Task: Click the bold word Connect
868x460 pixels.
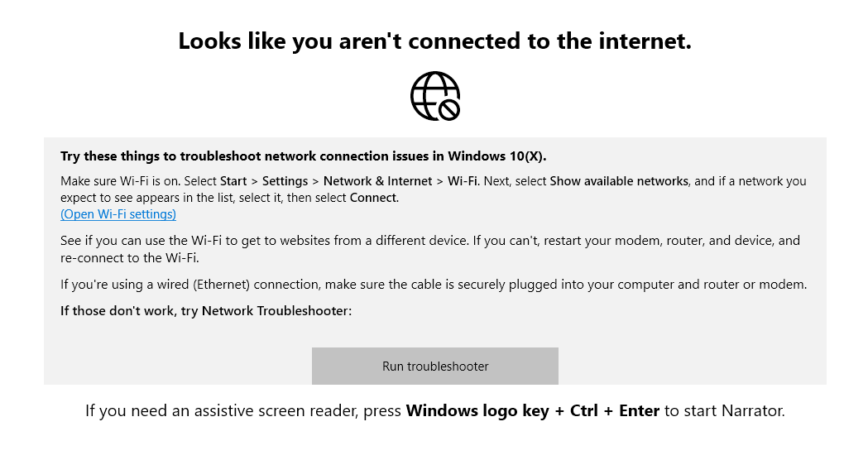Action: [373, 198]
